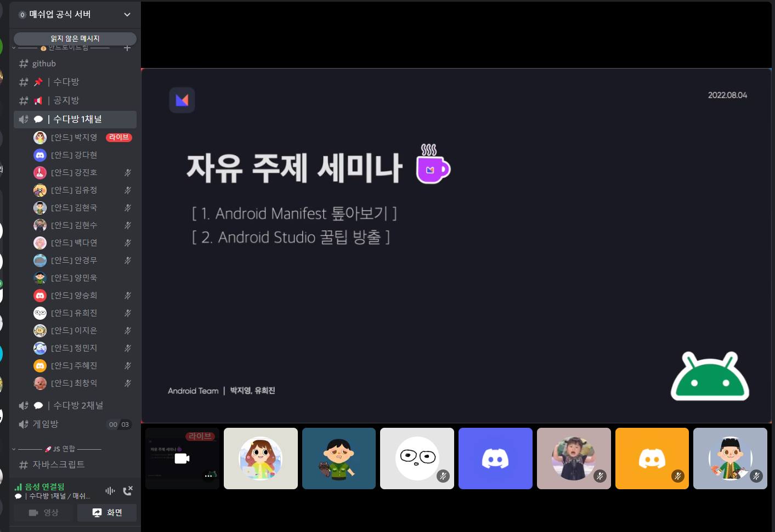
Task: Toggle noise suppression waveform icon
Action: coord(110,491)
